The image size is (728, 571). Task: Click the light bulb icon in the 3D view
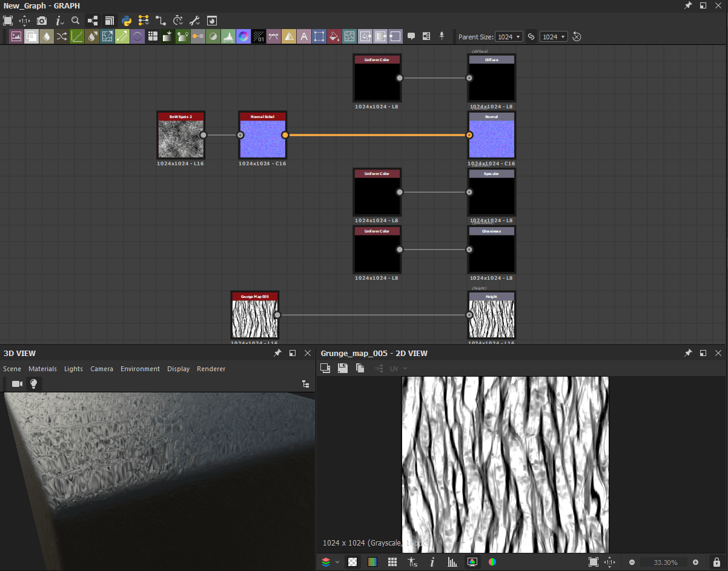click(x=34, y=383)
